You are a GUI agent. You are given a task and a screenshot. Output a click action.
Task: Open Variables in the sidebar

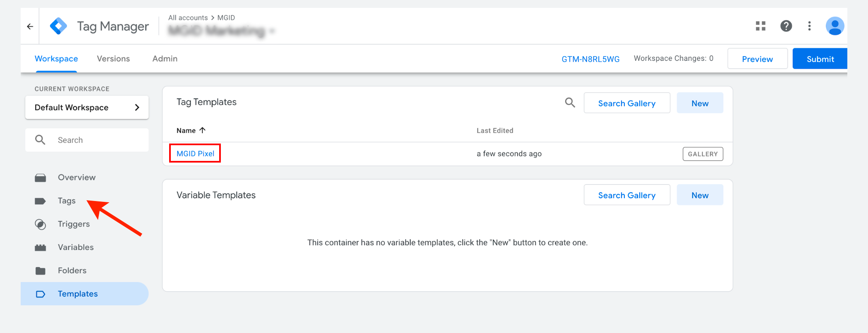[76, 247]
